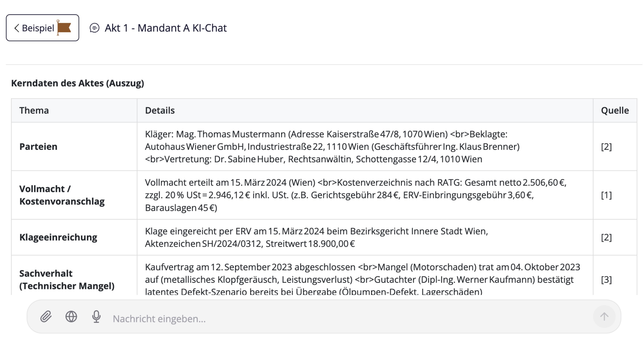Viewport: 644px width, 357px height.
Task: Click the chat bubble icon beside title
Action: pyautogui.click(x=95, y=28)
